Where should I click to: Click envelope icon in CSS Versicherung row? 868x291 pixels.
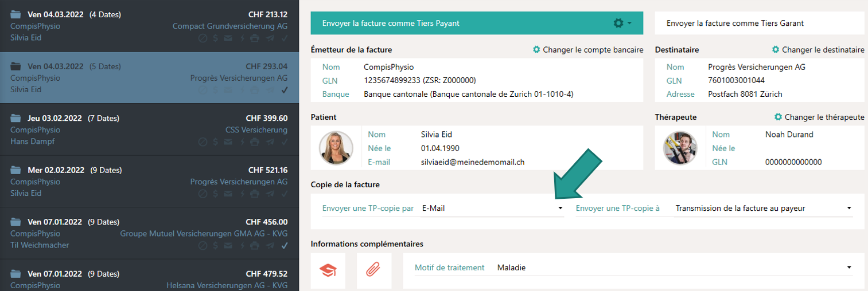click(x=228, y=142)
